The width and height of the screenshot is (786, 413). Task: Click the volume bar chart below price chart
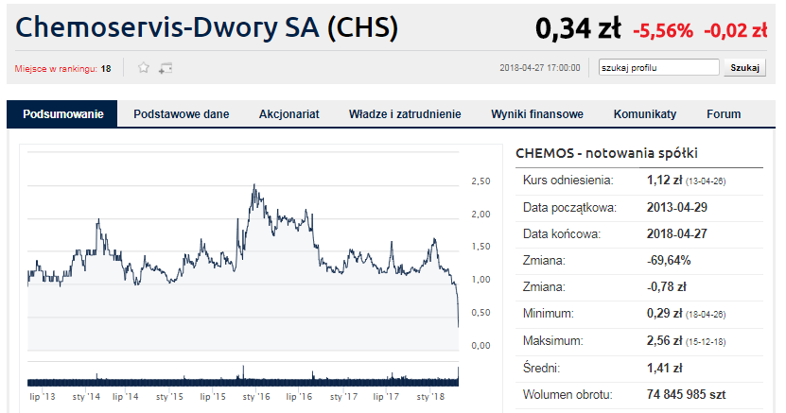[x=243, y=376]
